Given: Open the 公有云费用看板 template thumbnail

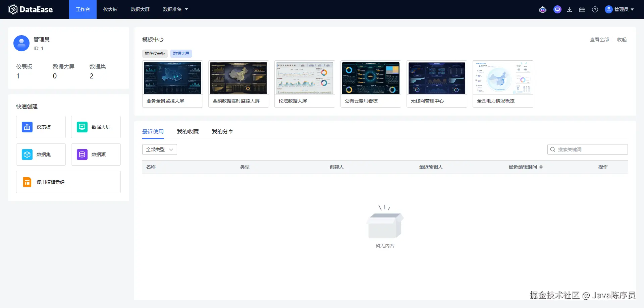Looking at the screenshot, I should [371, 78].
